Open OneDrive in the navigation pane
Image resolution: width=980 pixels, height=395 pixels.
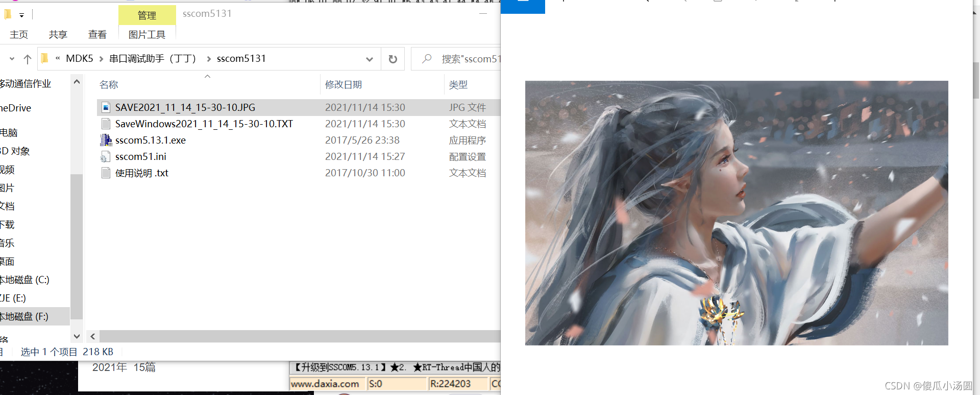[x=16, y=108]
